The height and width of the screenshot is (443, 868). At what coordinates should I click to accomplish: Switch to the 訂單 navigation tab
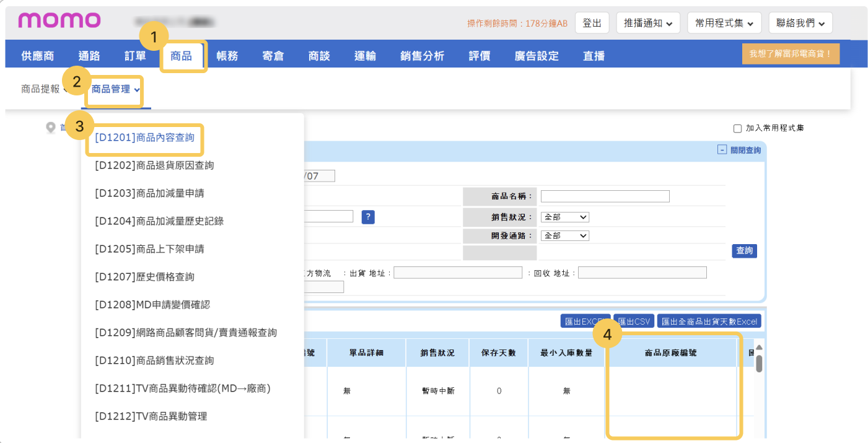(135, 56)
